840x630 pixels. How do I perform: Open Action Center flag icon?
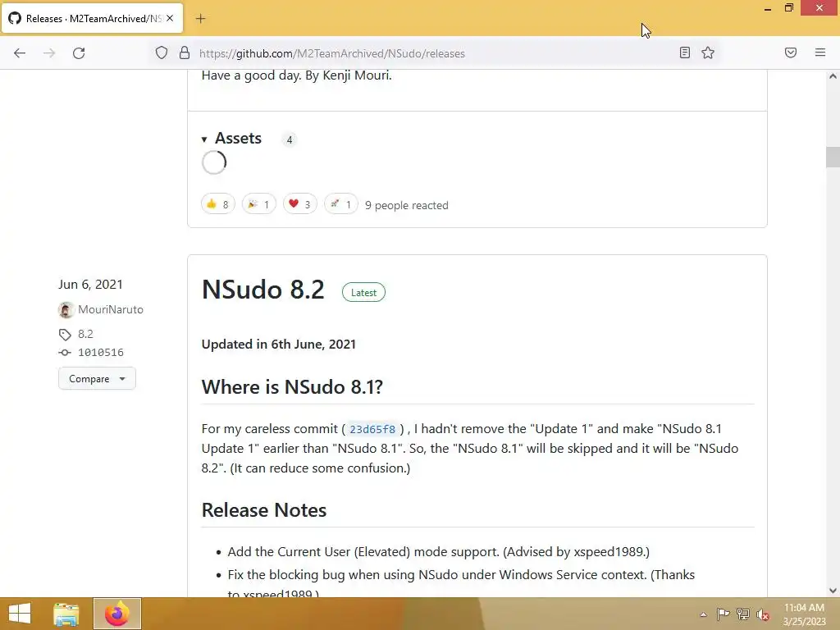tap(724, 614)
